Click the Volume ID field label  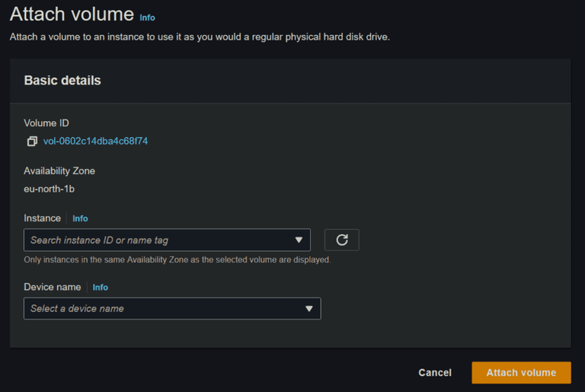(46, 123)
